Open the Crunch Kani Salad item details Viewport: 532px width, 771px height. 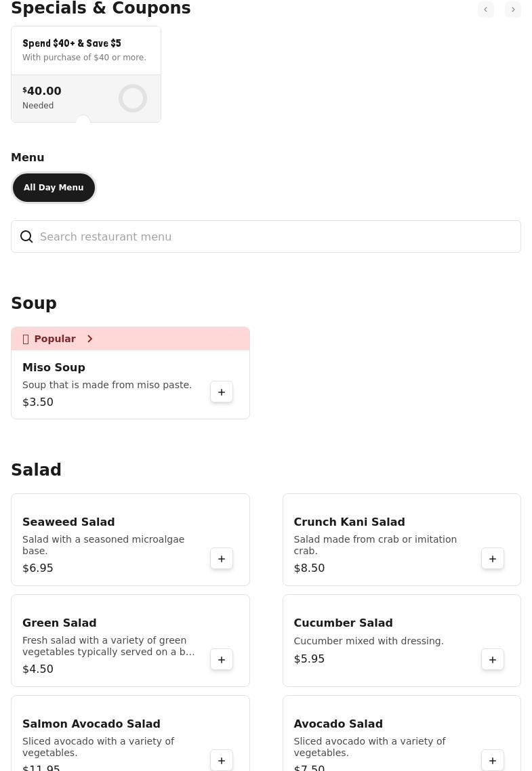pyautogui.click(x=349, y=522)
